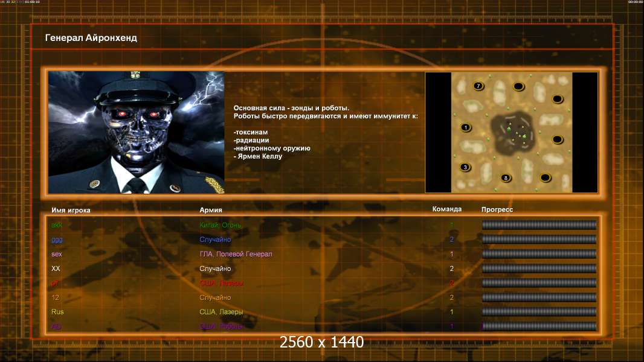The width and height of the screenshot is (644, 362).
Task: Click team number 1 in the Rus row
Action: click(x=452, y=312)
